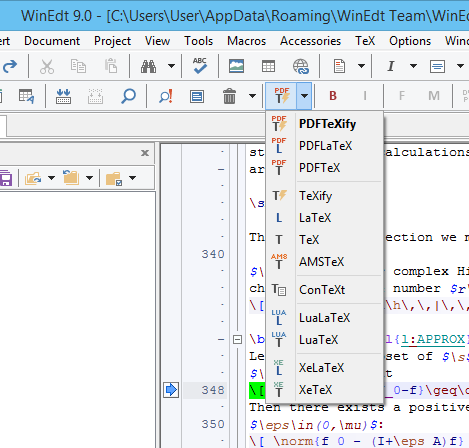Open the Options menu
The height and width of the screenshot is (448, 469).
[410, 41]
